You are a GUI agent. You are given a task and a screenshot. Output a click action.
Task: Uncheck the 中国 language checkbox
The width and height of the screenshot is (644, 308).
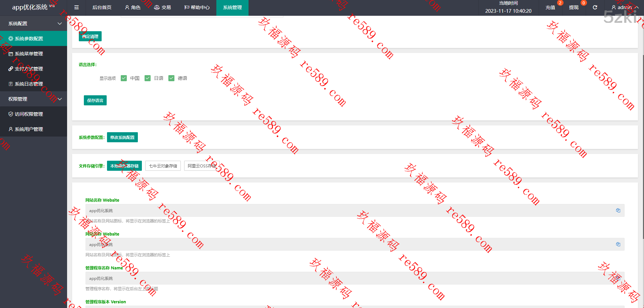click(x=124, y=78)
